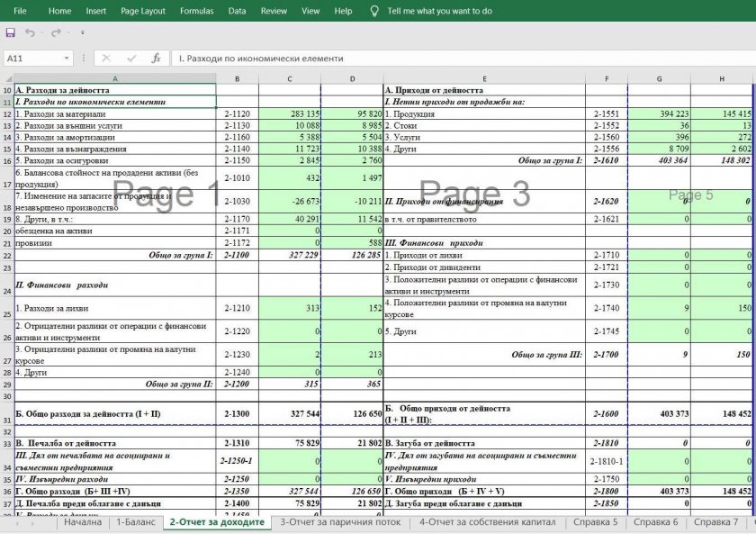Select column C header

pos(290,79)
